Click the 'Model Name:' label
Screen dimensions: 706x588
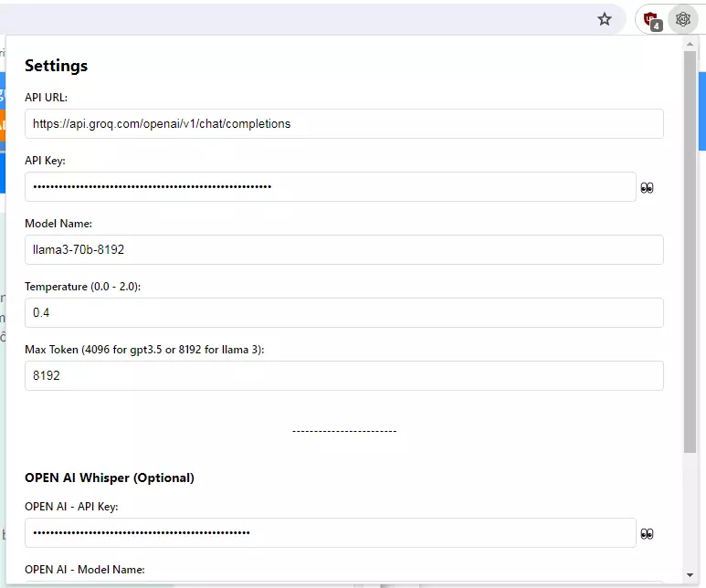[58, 224]
